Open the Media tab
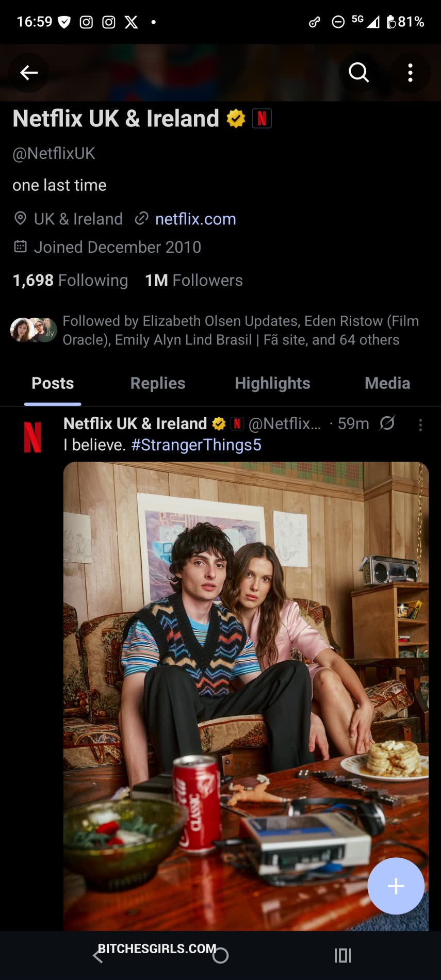The height and width of the screenshot is (980, 441). click(x=387, y=383)
